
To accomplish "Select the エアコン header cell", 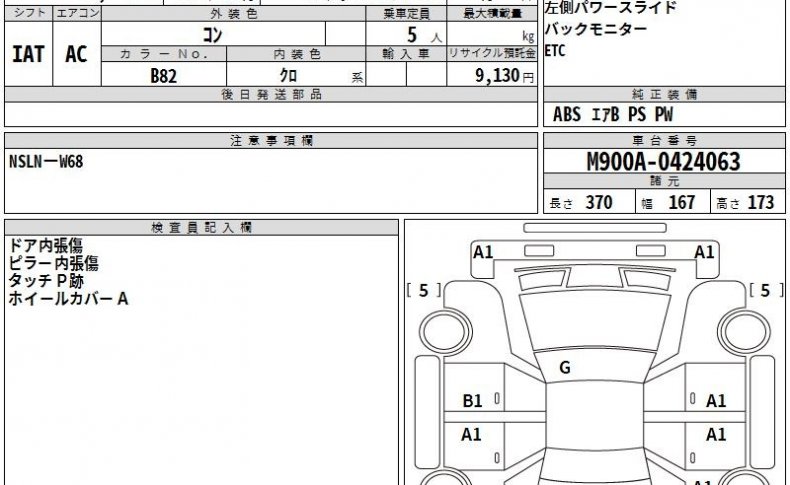I will (x=77, y=13).
